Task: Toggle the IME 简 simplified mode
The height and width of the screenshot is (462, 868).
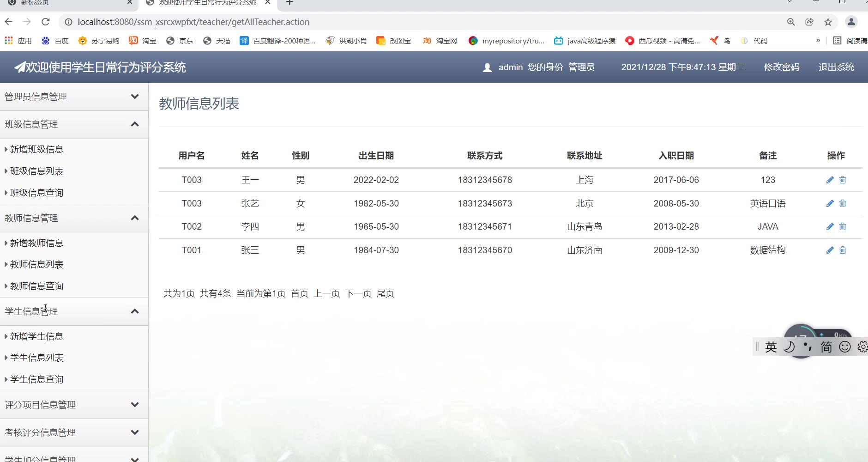Action: pos(826,347)
